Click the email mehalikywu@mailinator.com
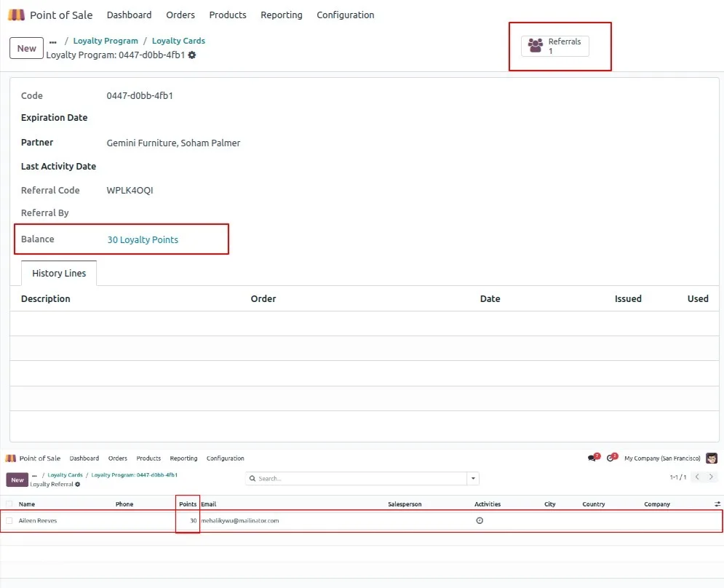 [x=239, y=520]
